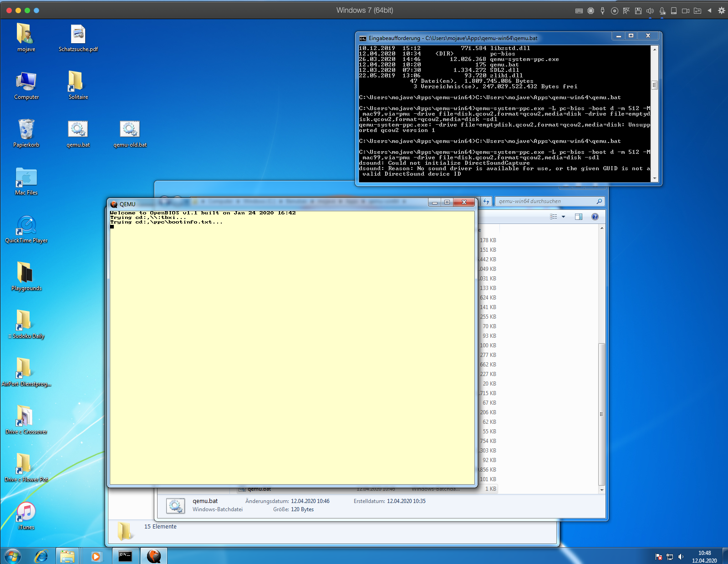Click the floppy disk icon in VM toolbar
728x564 pixels.
[x=638, y=10]
